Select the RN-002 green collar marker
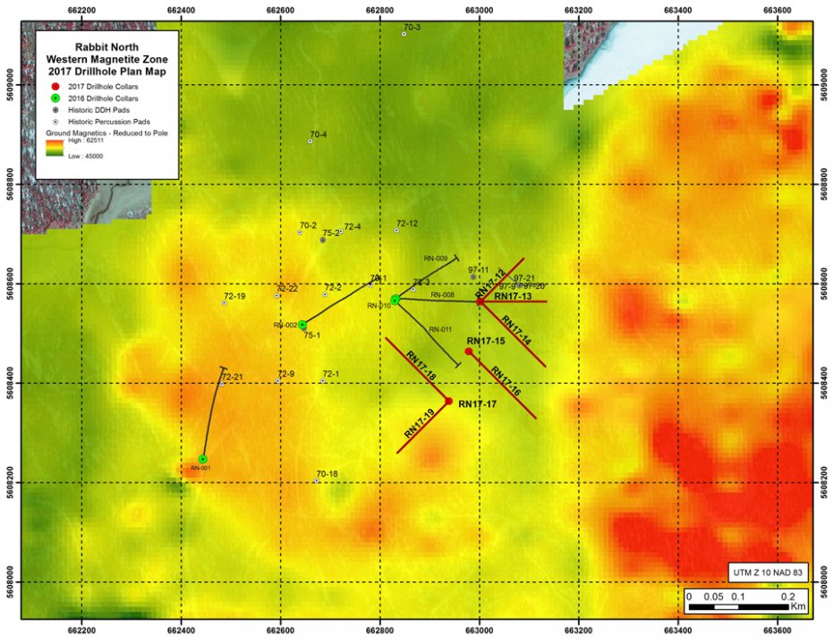The height and width of the screenshot is (644, 833). pos(302,325)
